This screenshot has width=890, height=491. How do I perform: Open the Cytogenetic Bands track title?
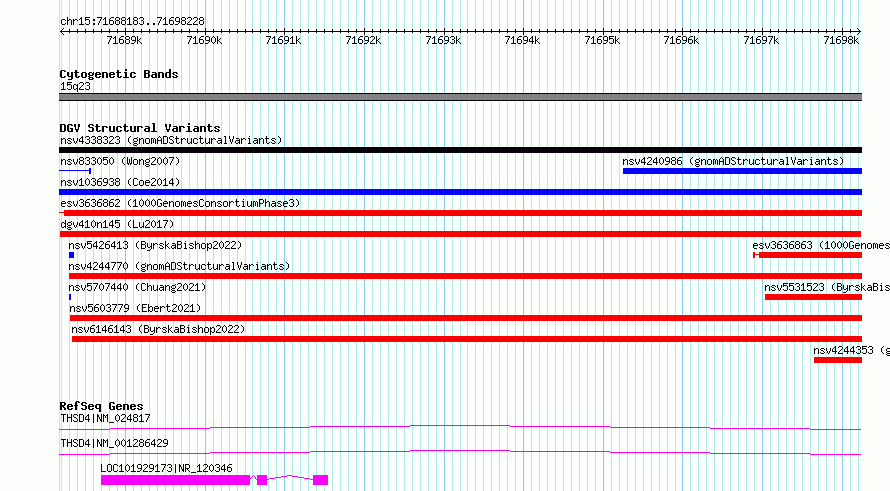[x=119, y=74]
